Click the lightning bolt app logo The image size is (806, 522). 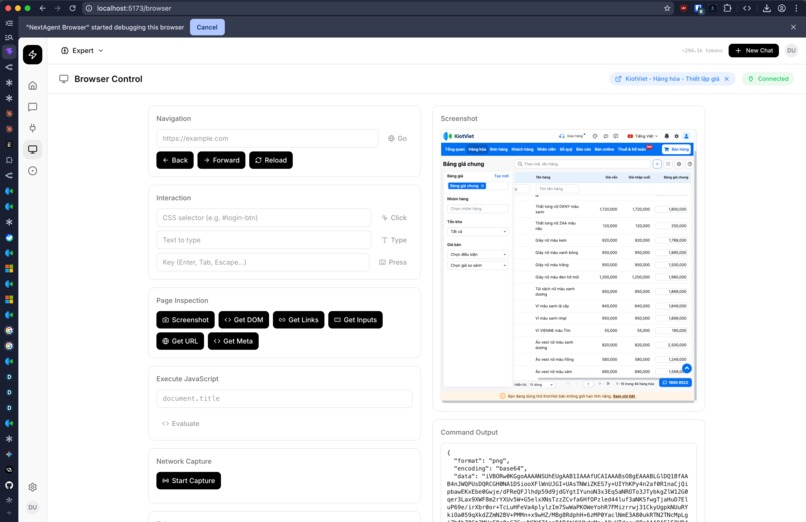(32, 54)
